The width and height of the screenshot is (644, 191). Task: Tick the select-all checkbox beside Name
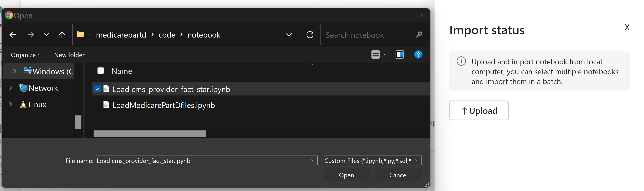[100, 71]
